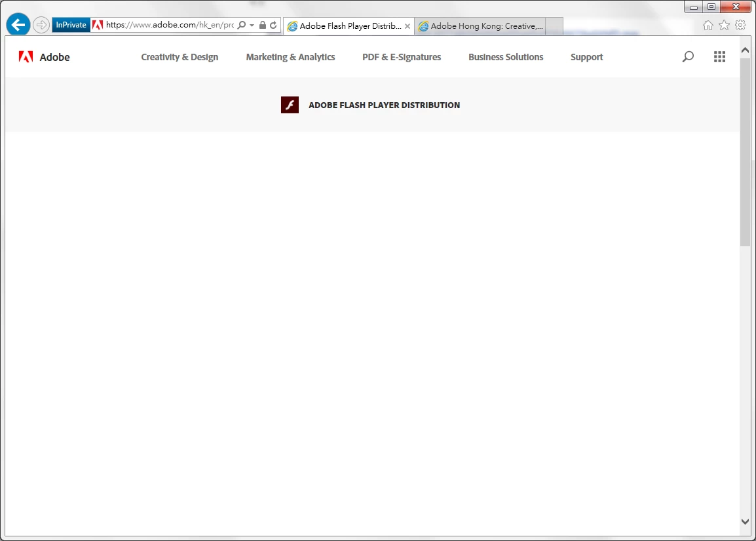Image resolution: width=756 pixels, height=541 pixels.
Task: Open Adobe site search magnifier
Action: coord(688,57)
